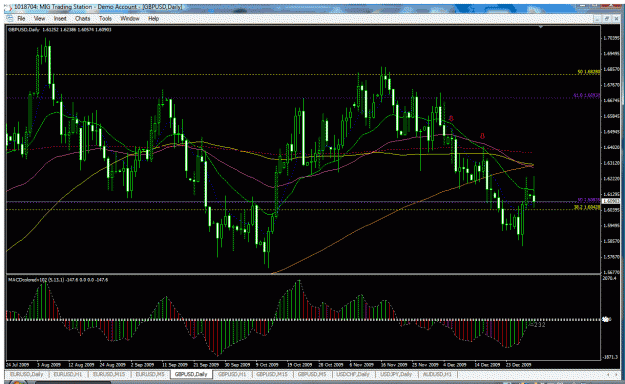Select the second red down arrow signal
625x384 pixels.
pos(482,136)
